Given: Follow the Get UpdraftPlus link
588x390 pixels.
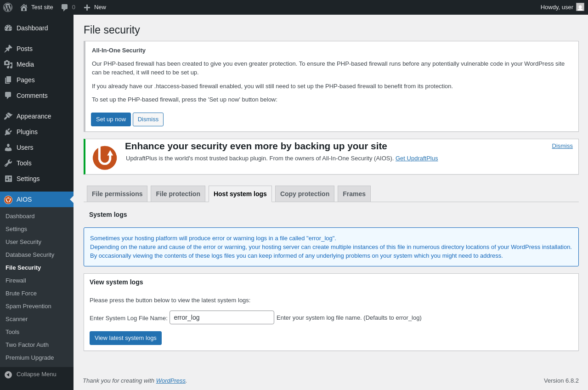Looking at the screenshot, I should [417, 158].
